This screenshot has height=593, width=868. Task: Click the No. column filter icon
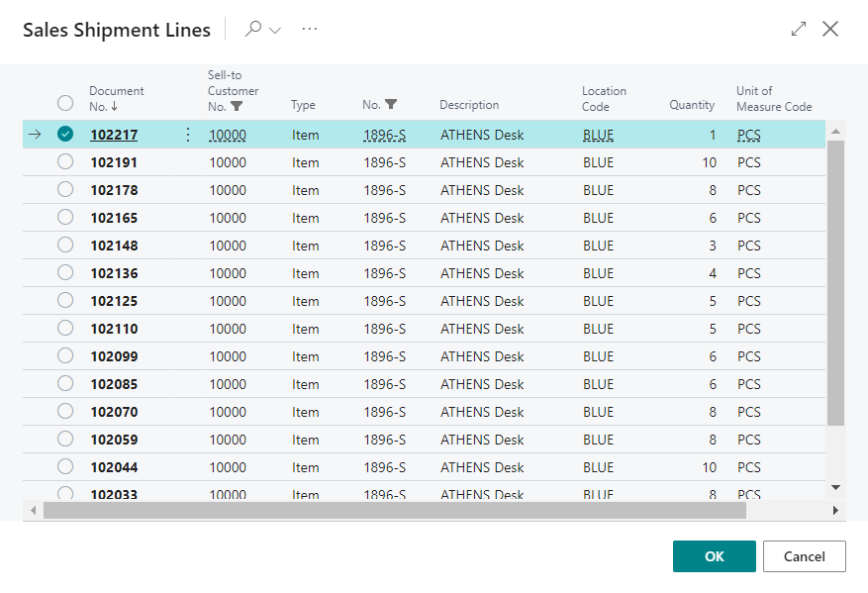click(391, 105)
